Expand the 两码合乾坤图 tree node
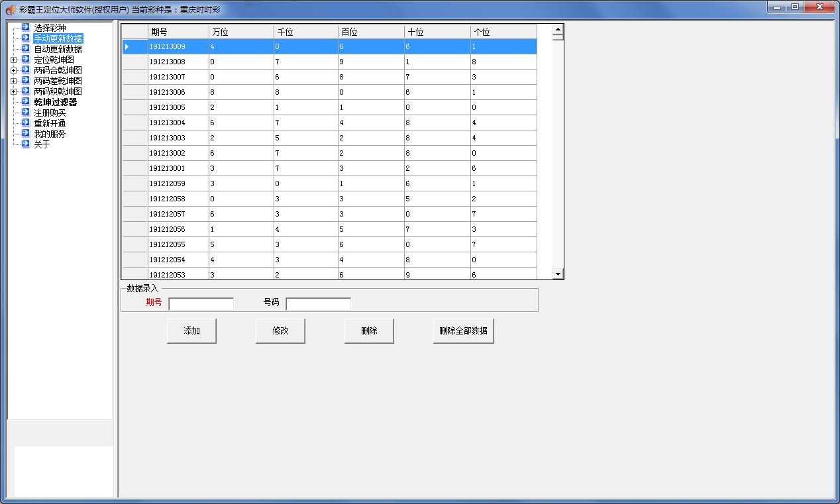The height and width of the screenshot is (504, 840). [x=13, y=70]
